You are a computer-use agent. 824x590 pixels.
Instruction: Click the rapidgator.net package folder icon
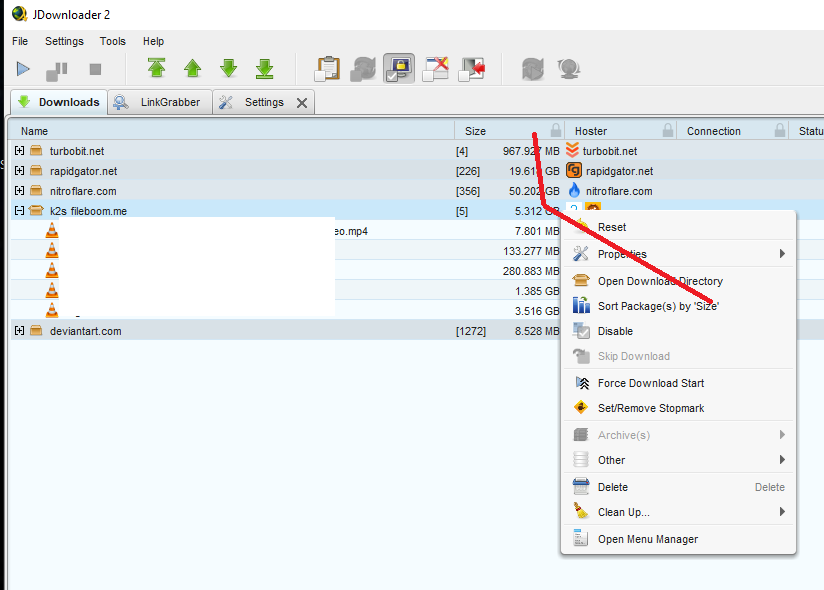tap(36, 171)
